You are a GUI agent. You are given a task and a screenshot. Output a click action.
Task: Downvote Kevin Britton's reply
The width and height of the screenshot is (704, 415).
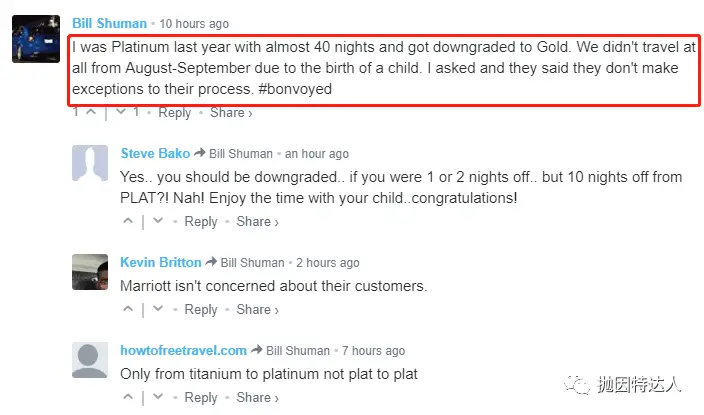(x=158, y=310)
